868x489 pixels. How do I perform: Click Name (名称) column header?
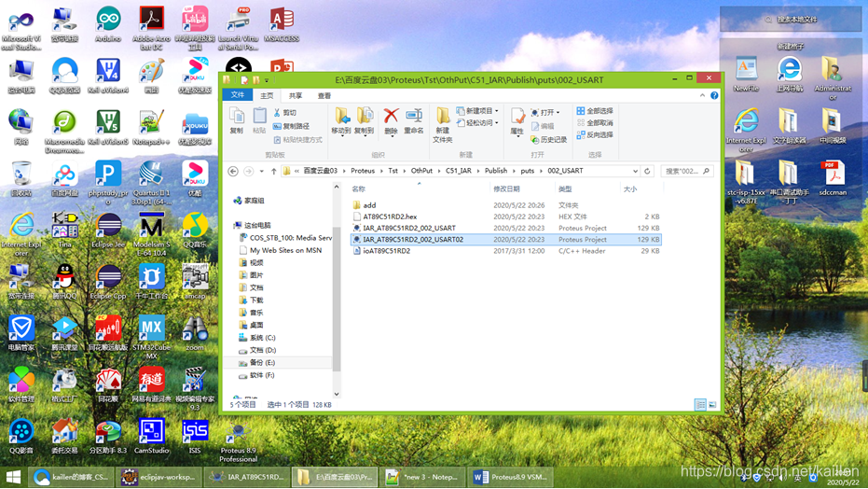point(419,189)
